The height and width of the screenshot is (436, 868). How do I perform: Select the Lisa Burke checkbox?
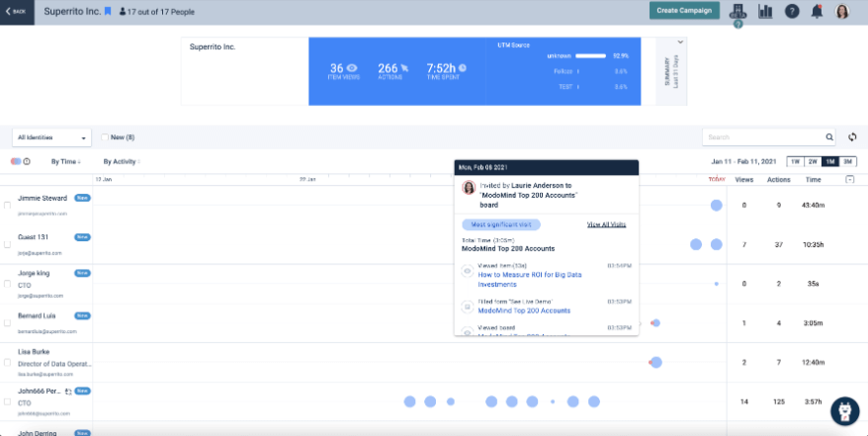pos(7,363)
